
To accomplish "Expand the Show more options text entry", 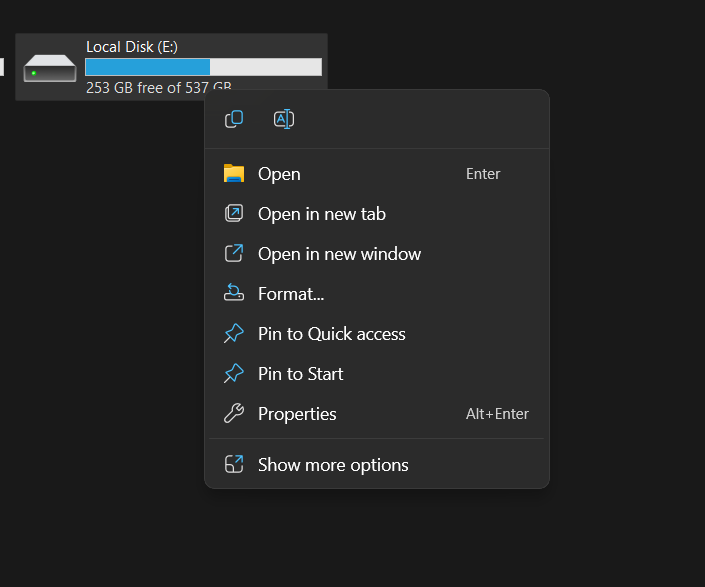I will 333,465.
